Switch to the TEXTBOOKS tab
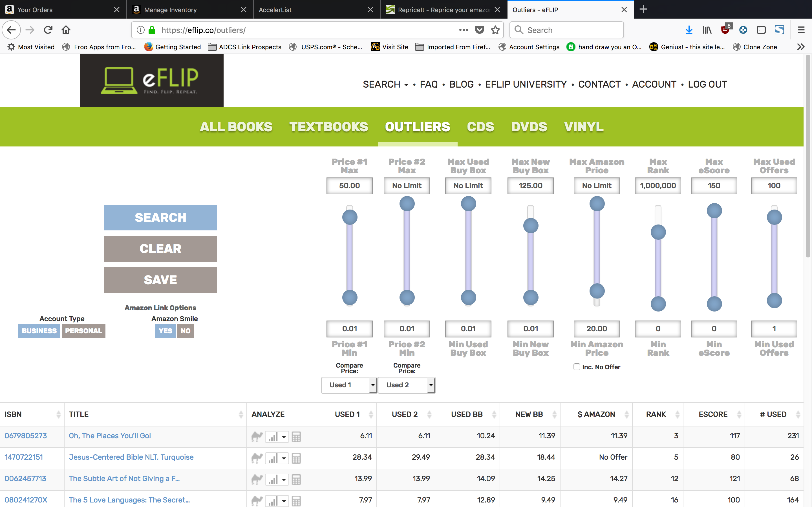812x507 pixels. [328, 127]
